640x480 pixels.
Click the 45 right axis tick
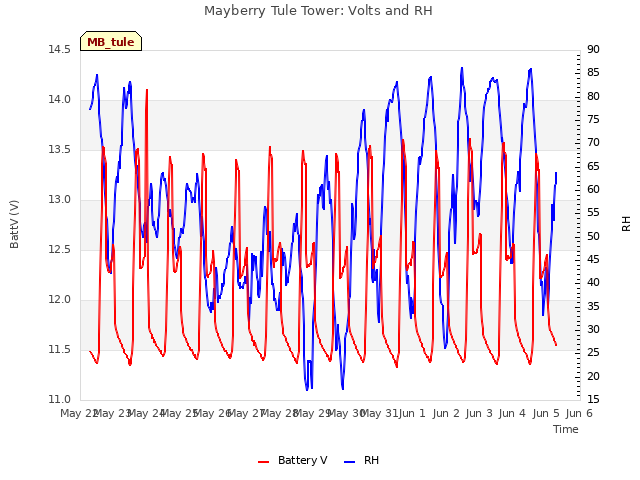tap(593, 260)
